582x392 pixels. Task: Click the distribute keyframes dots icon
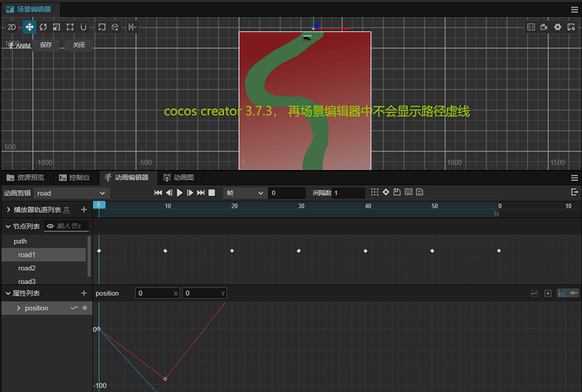(374, 192)
